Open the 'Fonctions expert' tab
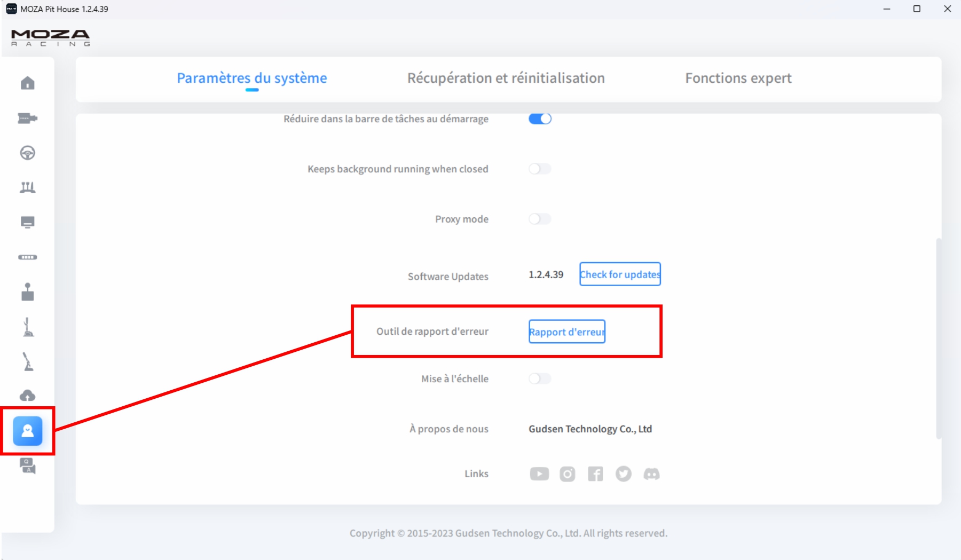Image resolution: width=961 pixels, height=560 pixels. pos(738,78)
